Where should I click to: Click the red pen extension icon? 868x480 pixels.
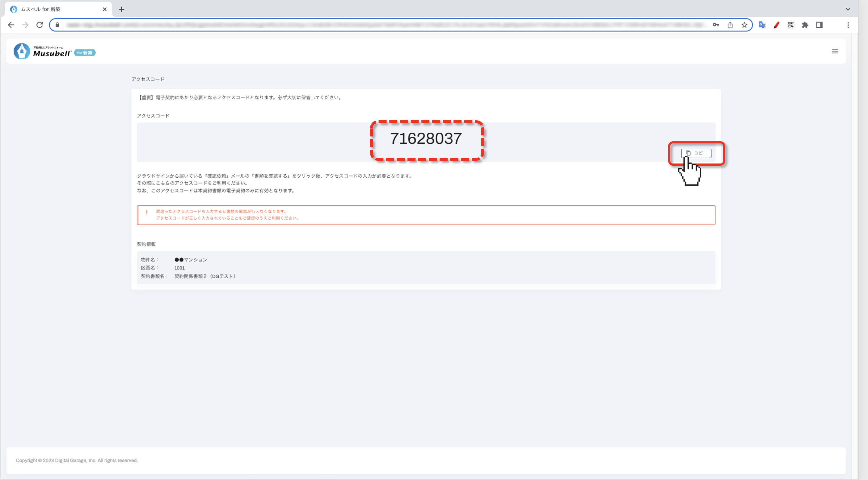776,25
